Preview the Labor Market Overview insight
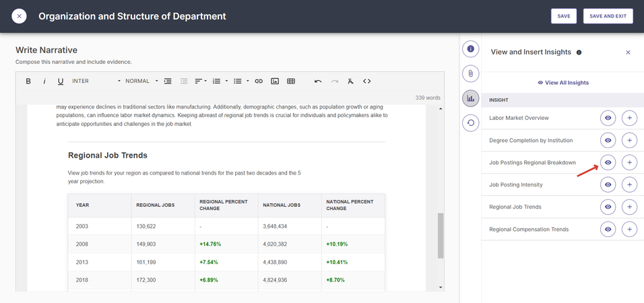The image size is (644, 303). pos(608,118)
